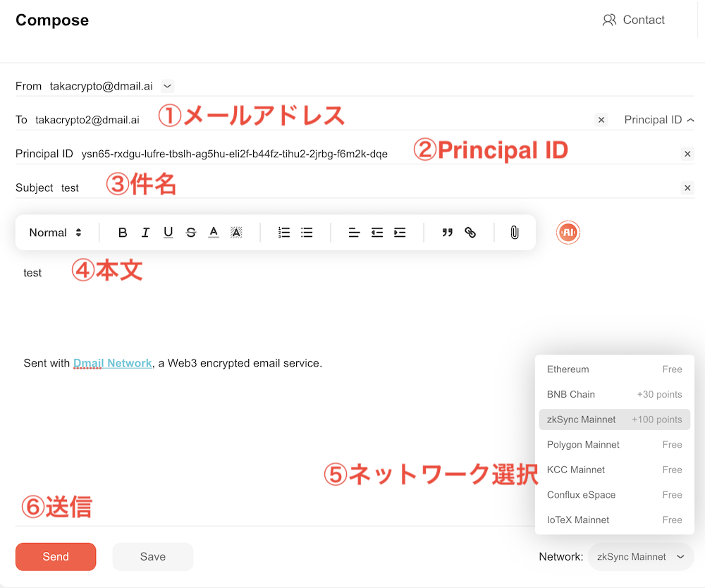Open the AI writing assistant
The width and height of the screenshot is (705, 588).
(568, 232)
